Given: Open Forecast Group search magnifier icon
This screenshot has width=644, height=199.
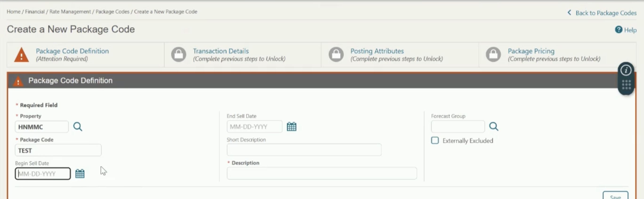Looking at the screenshot, I should point(493,126).
